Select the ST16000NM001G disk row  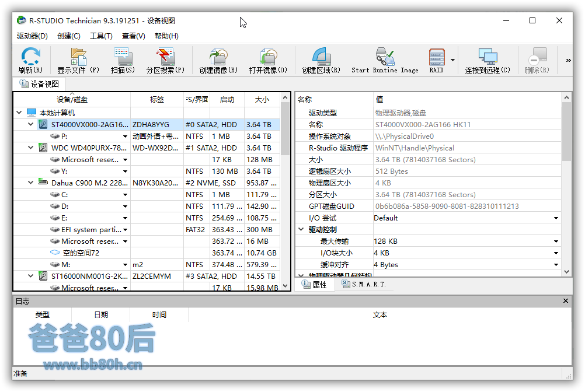click(x=147, y=276)
